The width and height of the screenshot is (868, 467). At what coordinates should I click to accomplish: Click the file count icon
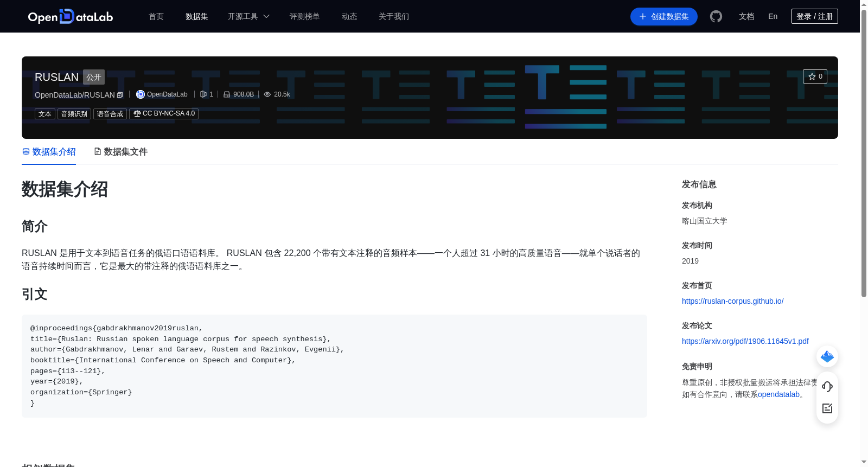click(203, 94)
